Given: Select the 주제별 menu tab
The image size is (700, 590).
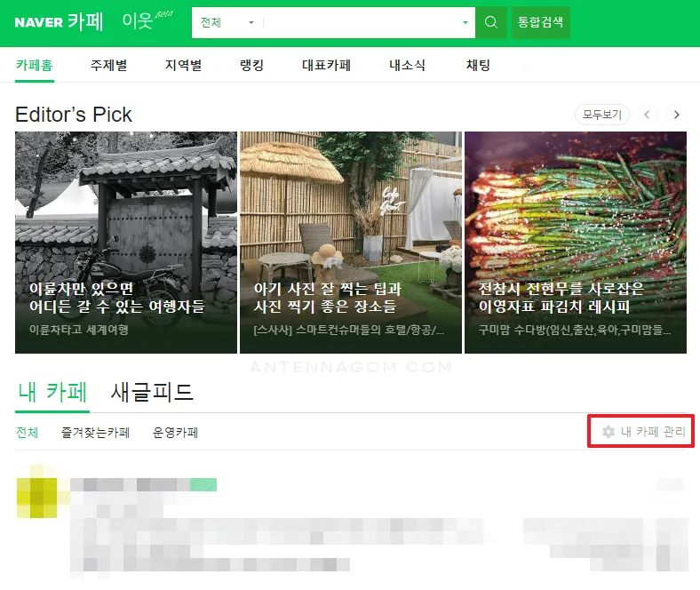Looking at the screenshot, I should [x=108, y=66].
